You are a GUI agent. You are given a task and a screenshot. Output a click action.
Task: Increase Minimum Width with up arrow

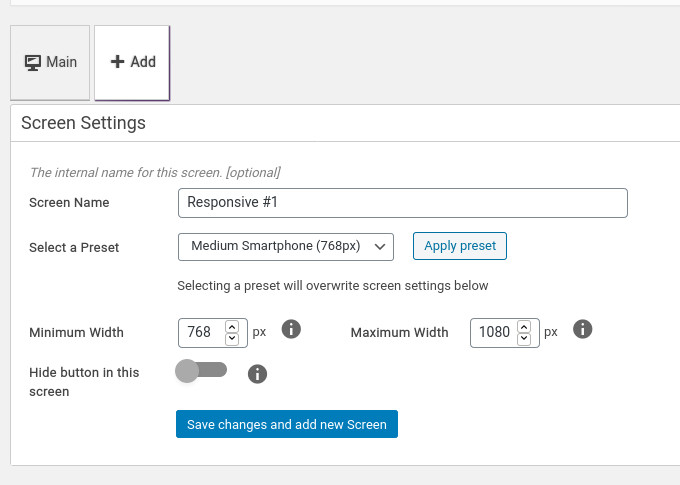(x=232, y=327)
